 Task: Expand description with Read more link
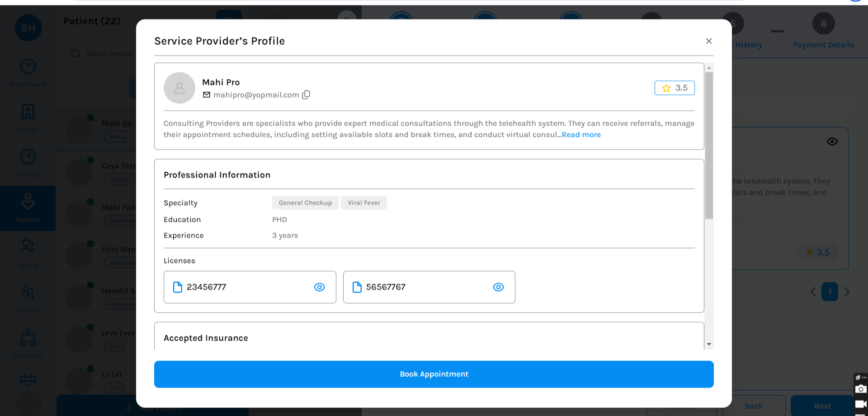(581, 135)
